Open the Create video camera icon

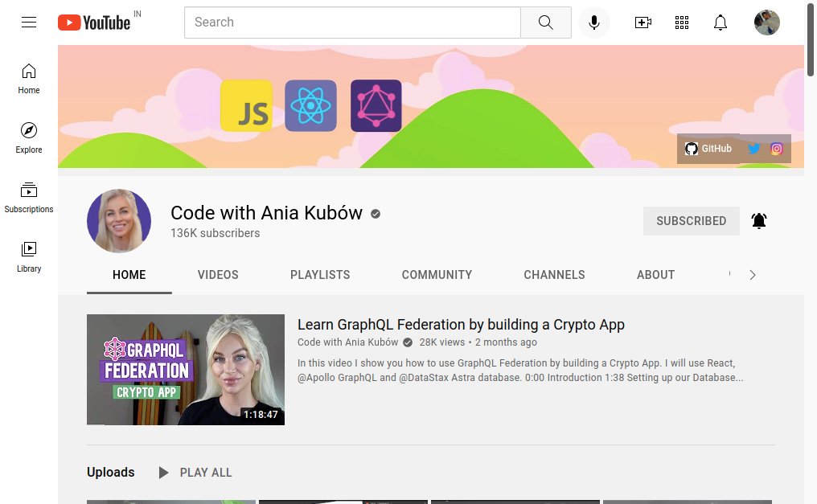(643, 23)
